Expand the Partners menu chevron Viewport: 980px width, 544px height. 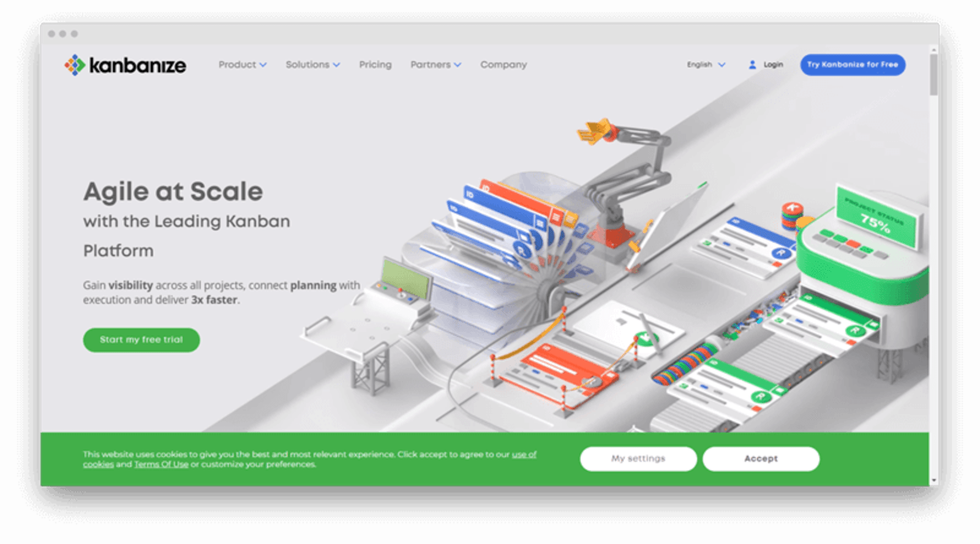tap(458, 65)
